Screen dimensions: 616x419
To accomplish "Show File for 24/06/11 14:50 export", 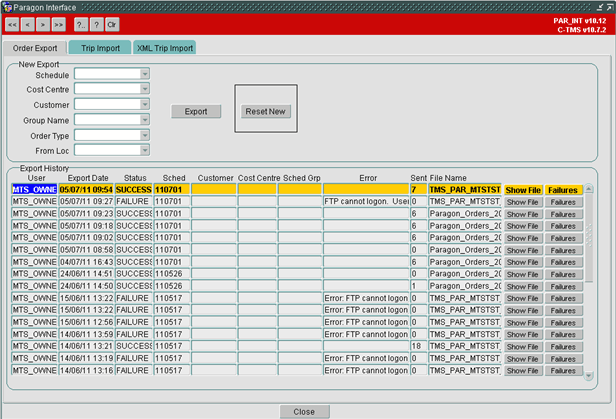I will (x=523, y=287).
